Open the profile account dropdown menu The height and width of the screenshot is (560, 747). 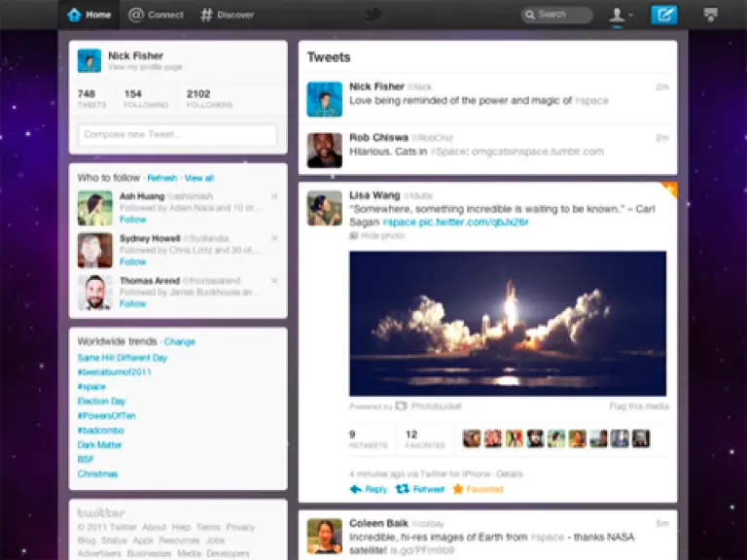pos(620,15)
